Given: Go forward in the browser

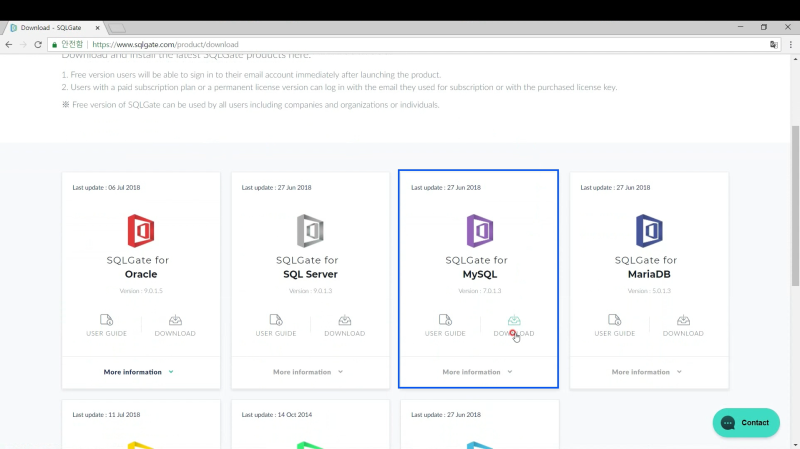Looking at the screenshot, I should click(23, 44).
